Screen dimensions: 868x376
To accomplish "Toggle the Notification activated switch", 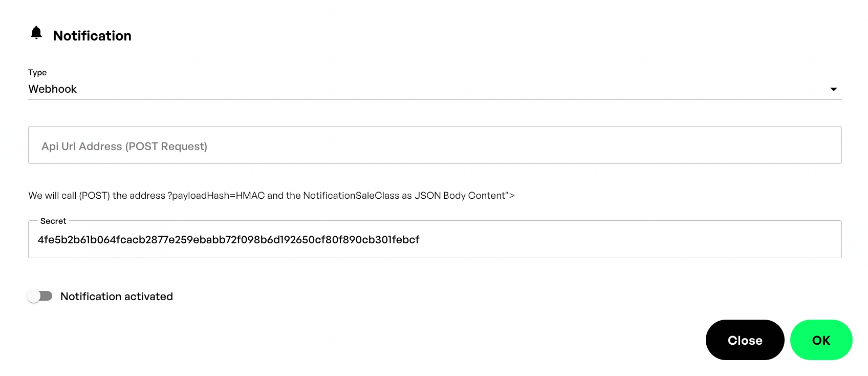I will click(40, 296).
